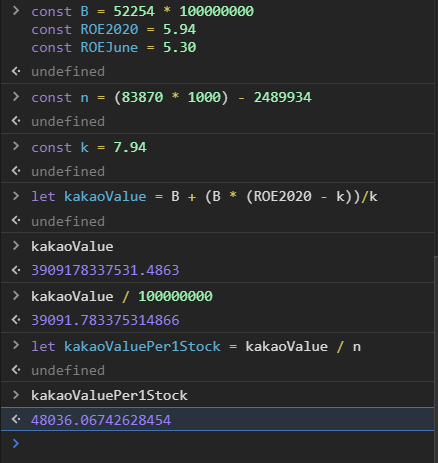Click the return arrow icon beside 3909178337531.4863

click(x=16, y=270)
